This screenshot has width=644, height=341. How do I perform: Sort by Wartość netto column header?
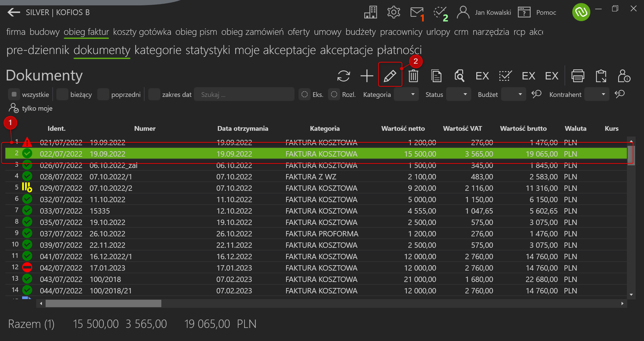click(403, 128)
